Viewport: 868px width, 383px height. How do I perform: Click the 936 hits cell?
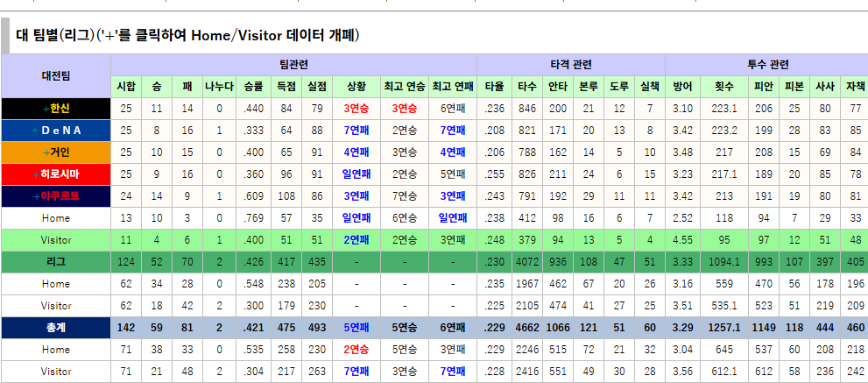coord(557,262)
